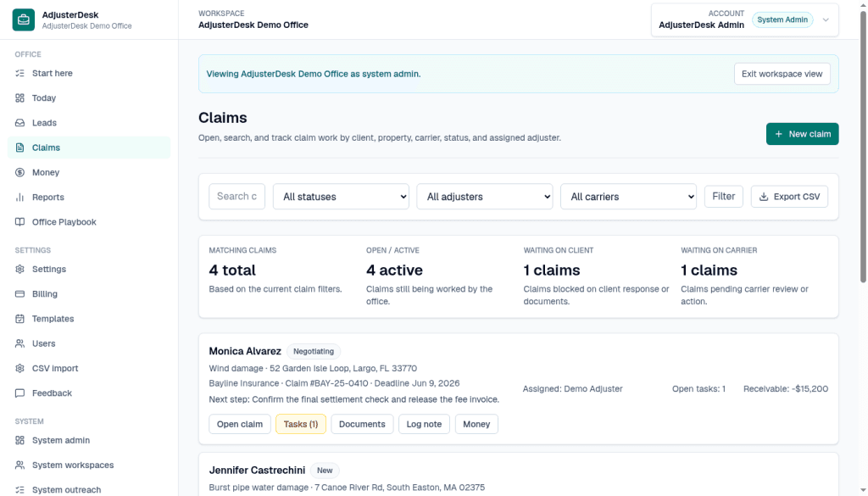Click the claims search input field
868x496 pixels.
(237, 197)
